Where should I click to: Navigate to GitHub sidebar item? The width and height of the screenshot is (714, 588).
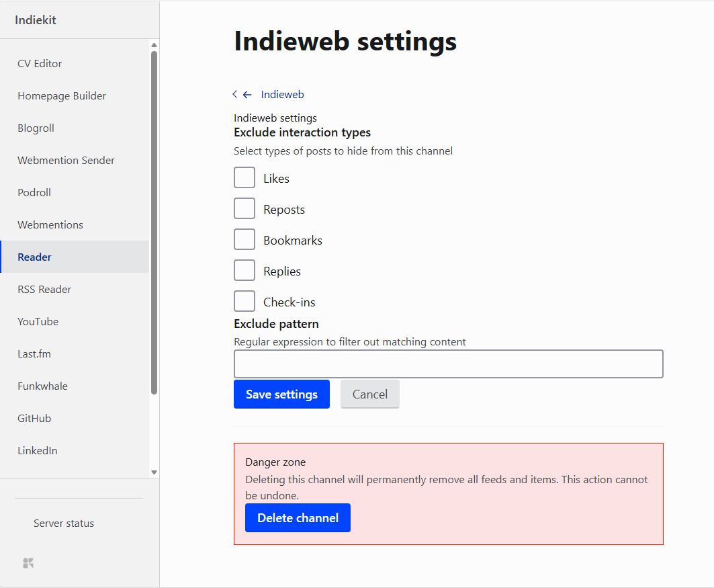[34, 419]
